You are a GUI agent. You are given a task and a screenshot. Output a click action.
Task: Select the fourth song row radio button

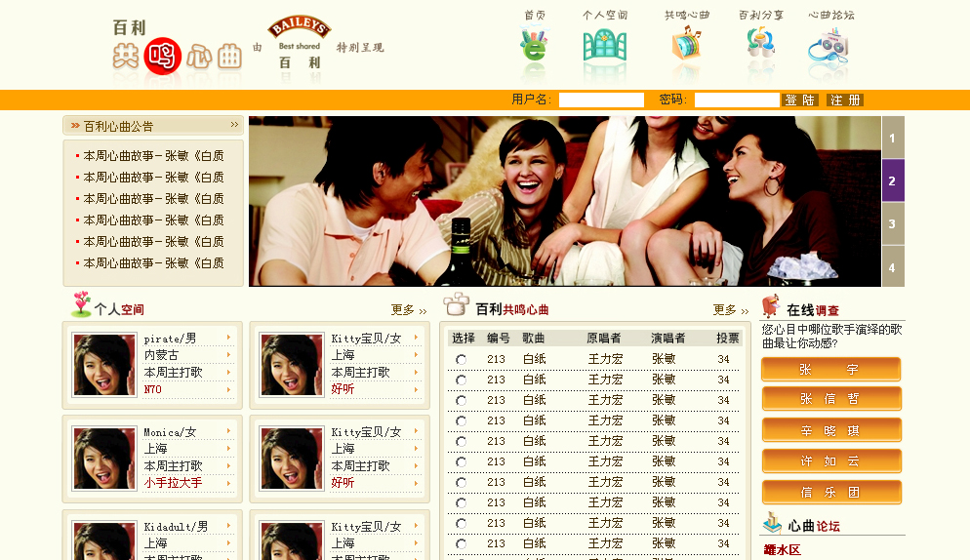click(461, 420)
